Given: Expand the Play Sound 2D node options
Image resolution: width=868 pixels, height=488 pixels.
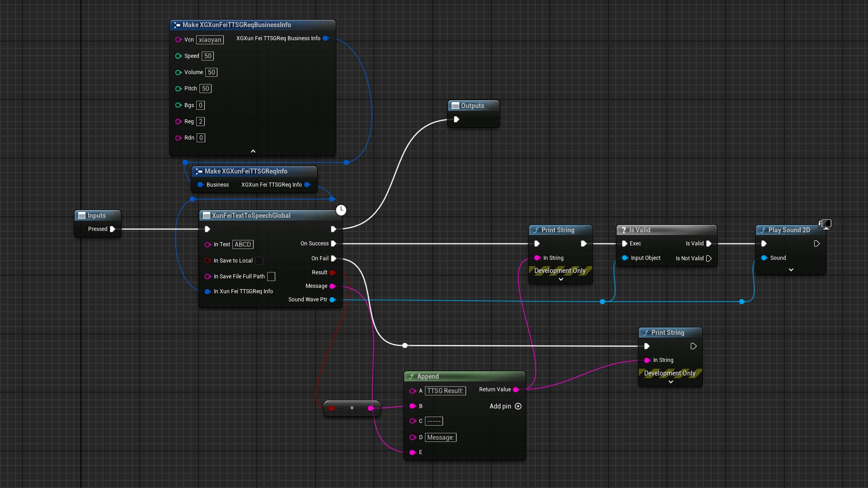Looking at the screenshot, I should click(791, 270).
